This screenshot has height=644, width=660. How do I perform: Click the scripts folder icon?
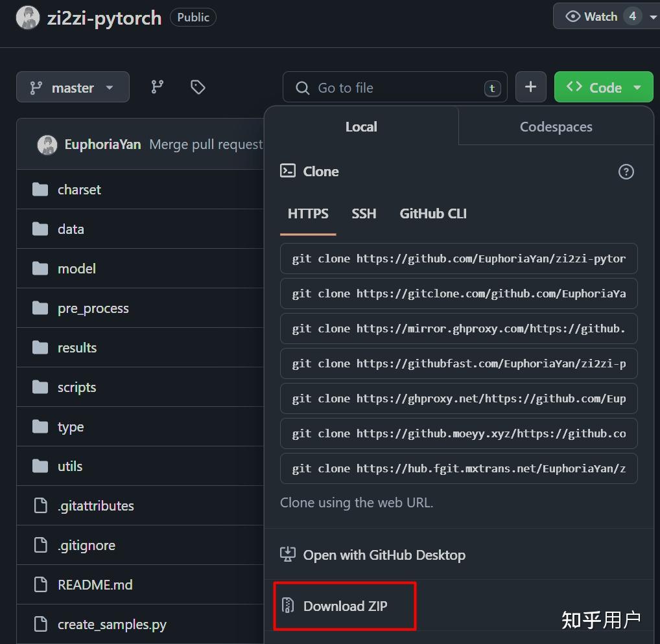[x=39, y=387]
